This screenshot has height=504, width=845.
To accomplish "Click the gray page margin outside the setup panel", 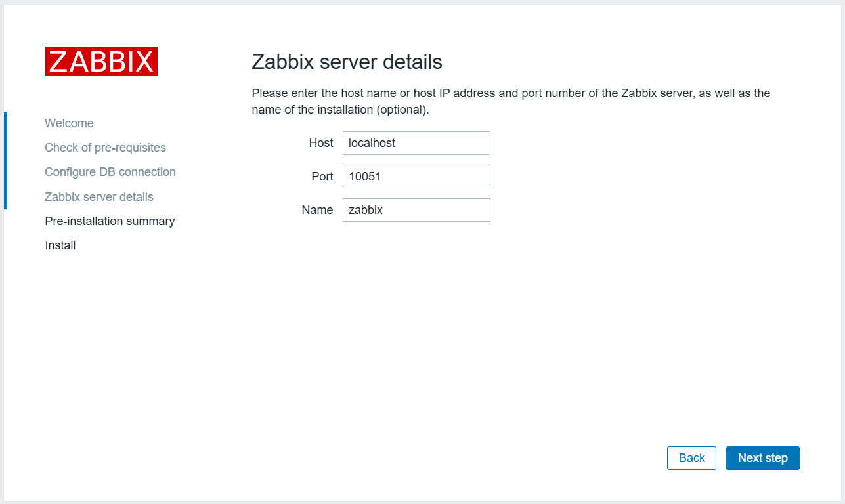I will 422,3.
